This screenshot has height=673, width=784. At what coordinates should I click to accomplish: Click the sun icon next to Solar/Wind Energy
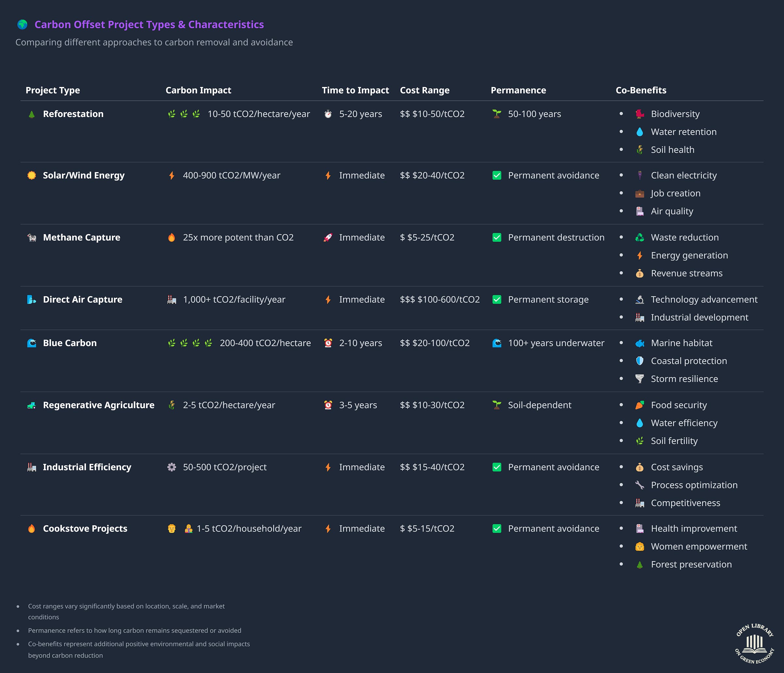(x=32, y=176)
